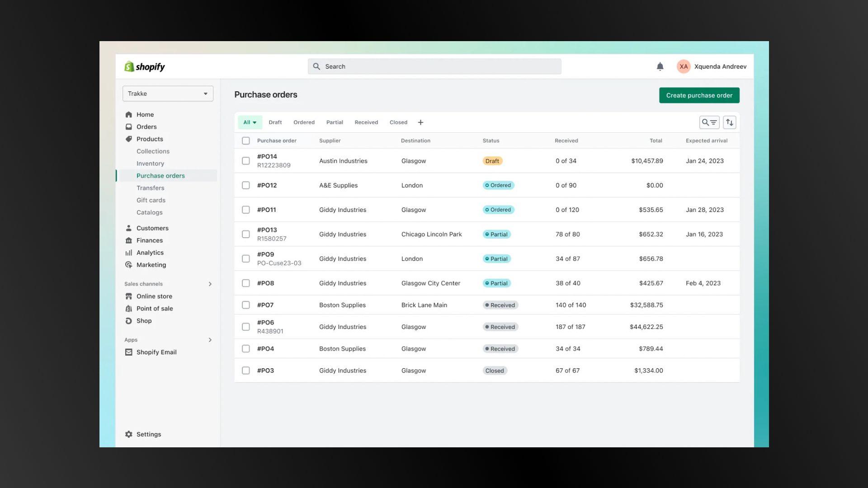
Task: Open search and filter icon button
Action: [x=709, y=122]
